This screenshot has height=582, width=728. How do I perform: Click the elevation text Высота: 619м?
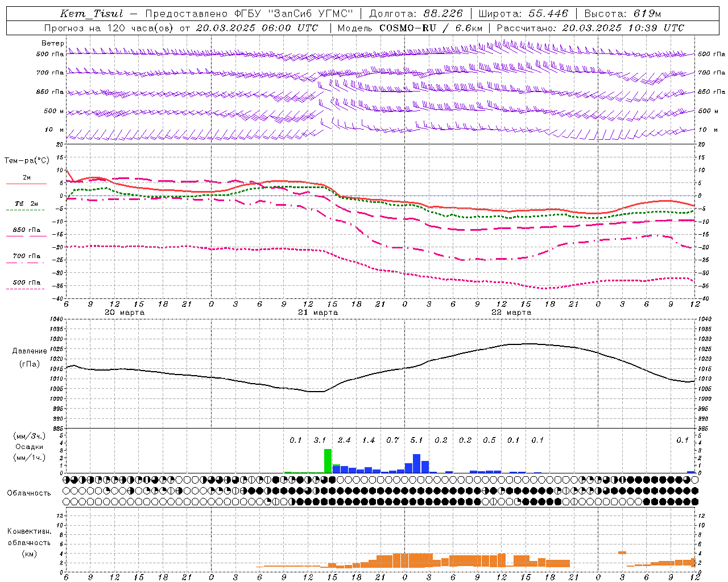[622, 14]
